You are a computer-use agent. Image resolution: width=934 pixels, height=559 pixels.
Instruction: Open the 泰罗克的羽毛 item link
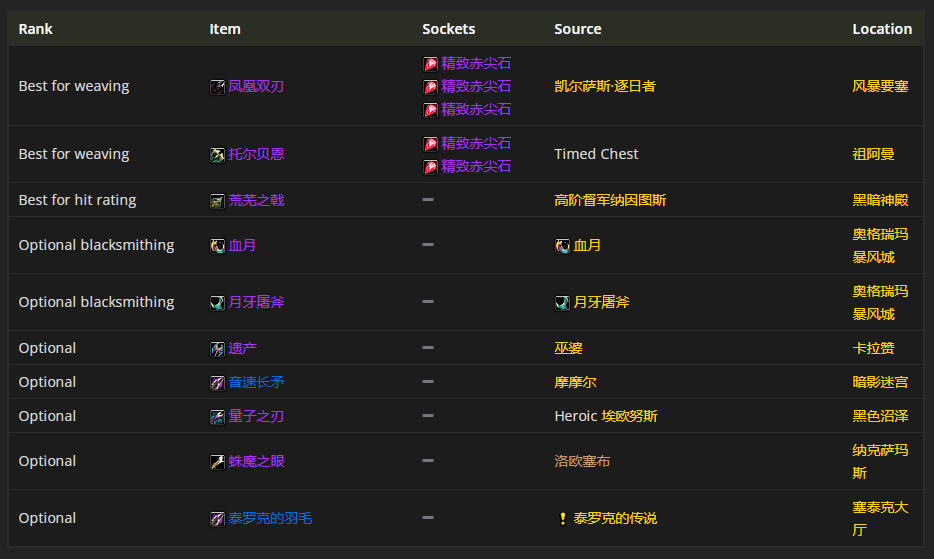tap(269, 519)
